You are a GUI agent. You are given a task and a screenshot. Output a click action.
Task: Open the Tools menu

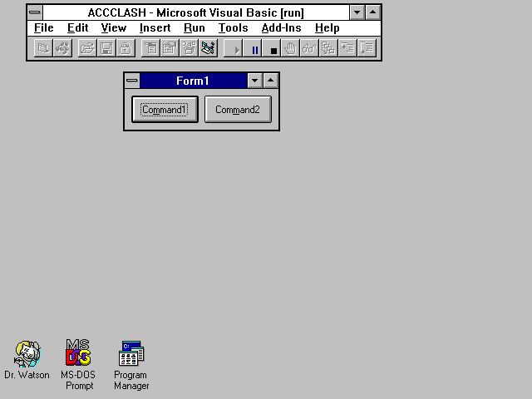[233, 28]
